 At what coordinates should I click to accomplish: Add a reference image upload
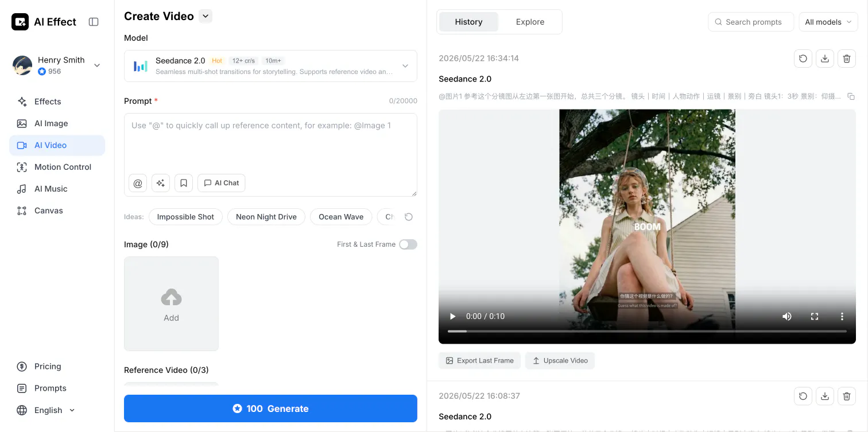coord(171,303)
